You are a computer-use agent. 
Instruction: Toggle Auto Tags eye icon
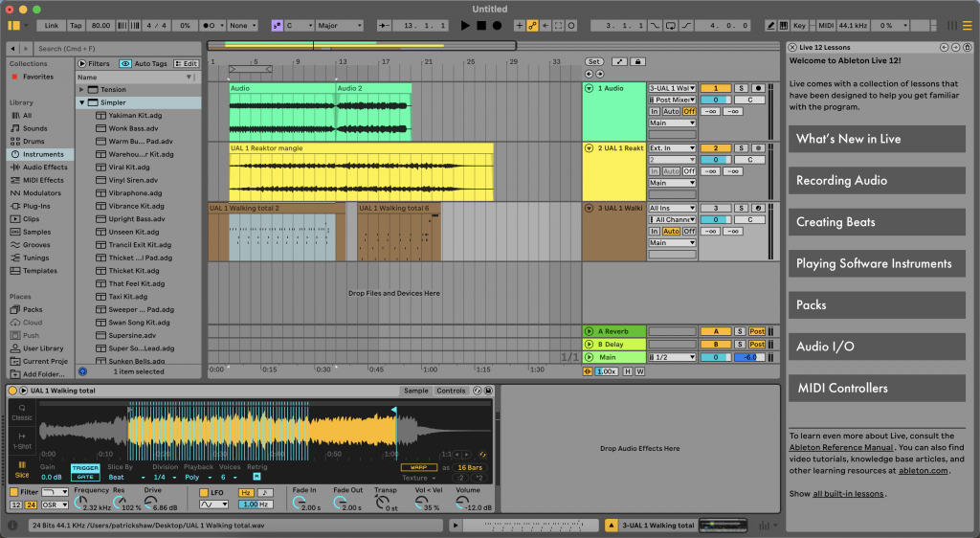[x=125, y=64]
